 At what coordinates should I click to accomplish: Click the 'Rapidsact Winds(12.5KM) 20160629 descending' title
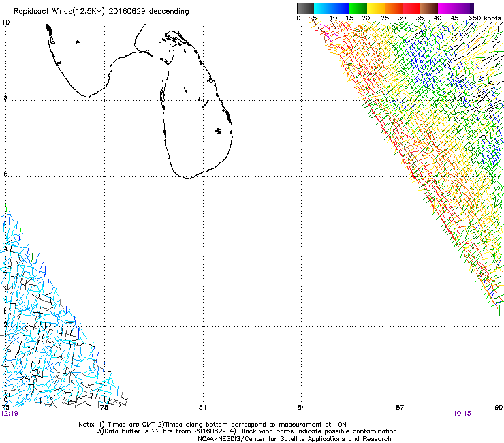click(101, 12)
